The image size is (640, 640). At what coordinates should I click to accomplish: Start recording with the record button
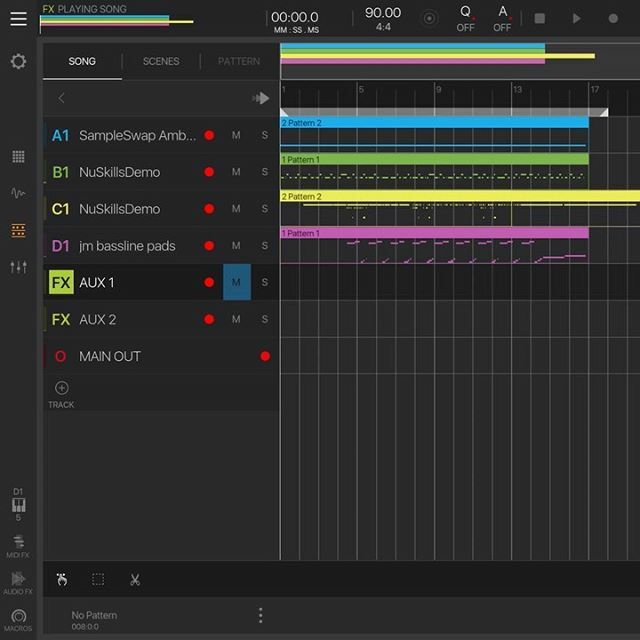[x=613, y=18]
